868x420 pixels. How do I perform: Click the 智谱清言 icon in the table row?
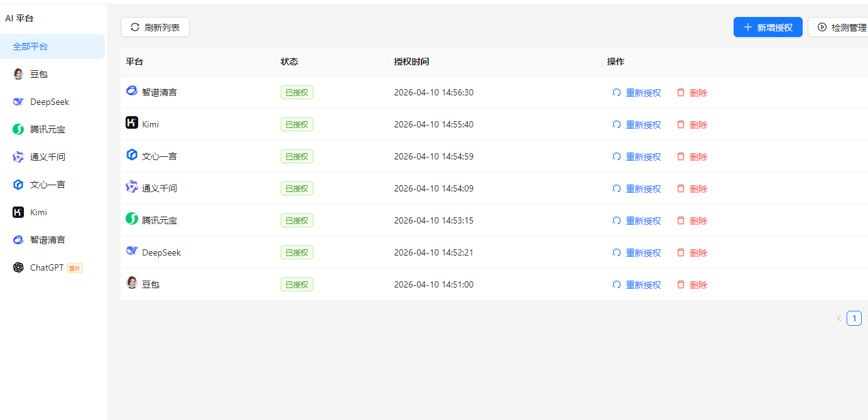point(132,90)
